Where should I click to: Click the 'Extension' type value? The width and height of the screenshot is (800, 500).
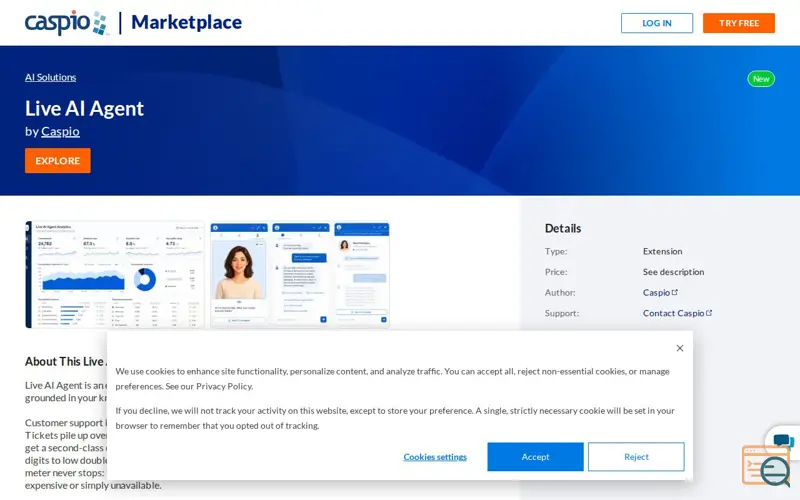click(662, 252)
